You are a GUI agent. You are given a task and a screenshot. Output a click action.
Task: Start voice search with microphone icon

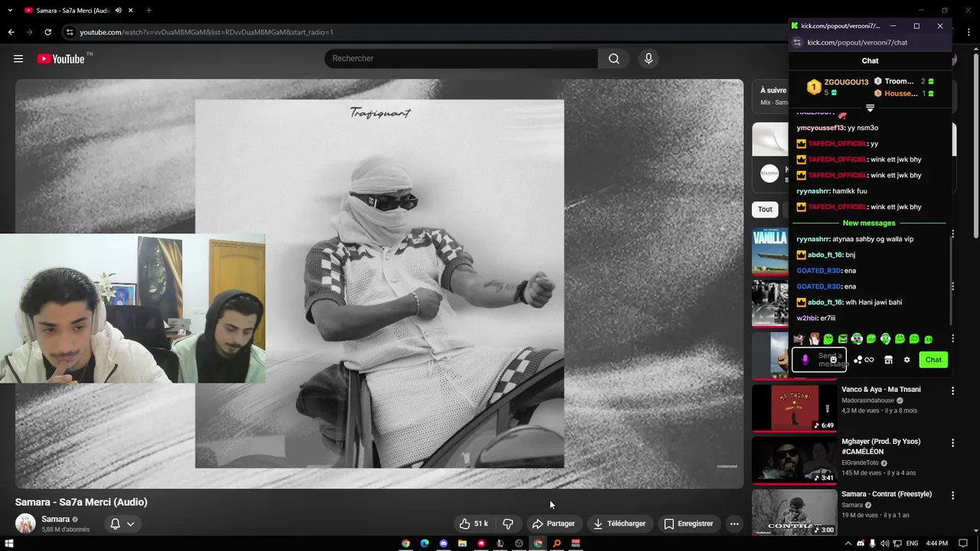(648, 59)
